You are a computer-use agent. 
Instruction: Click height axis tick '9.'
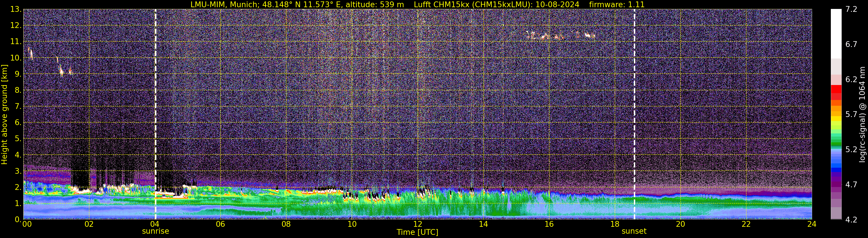[x=18, y=74]
